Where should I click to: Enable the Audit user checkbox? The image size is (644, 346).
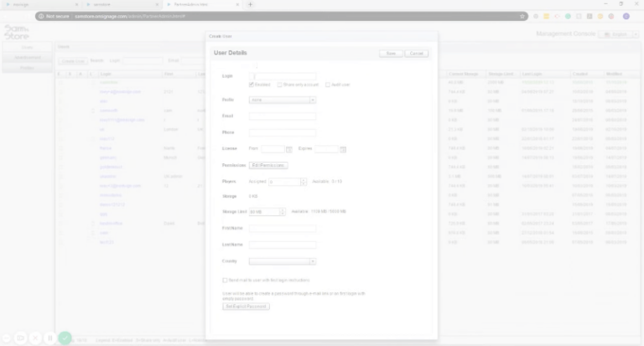click(x=328, y=85)
